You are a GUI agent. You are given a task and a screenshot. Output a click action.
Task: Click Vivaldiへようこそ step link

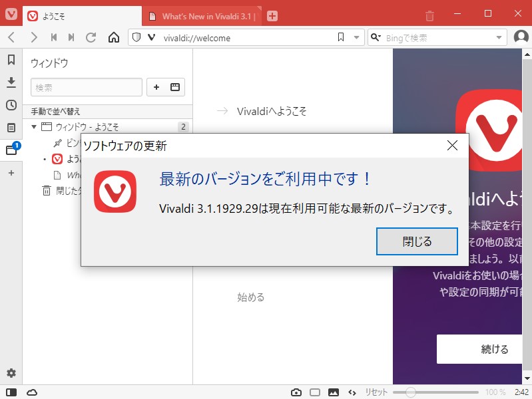[272, 111]
